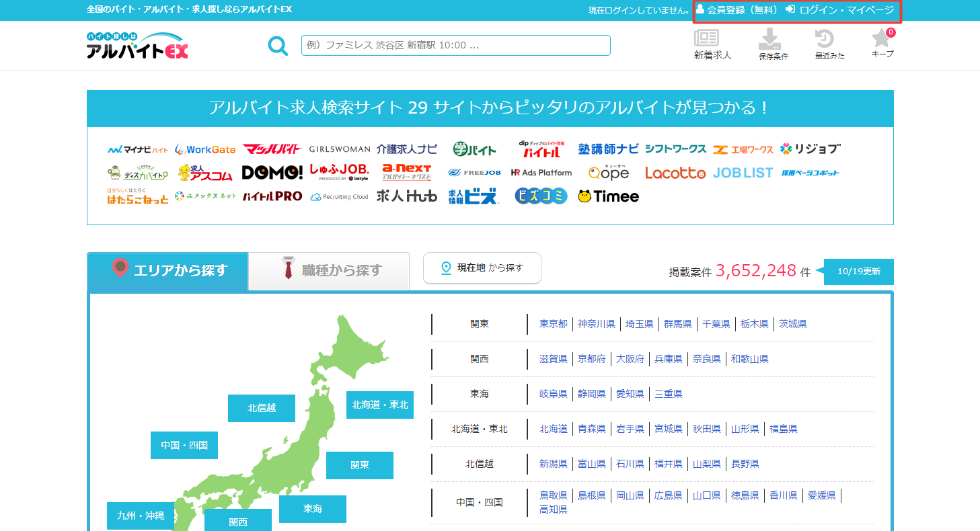The image size is (980, 531).
Task: Click 現在地から探す to search by location
Action: tap(482, 268)
